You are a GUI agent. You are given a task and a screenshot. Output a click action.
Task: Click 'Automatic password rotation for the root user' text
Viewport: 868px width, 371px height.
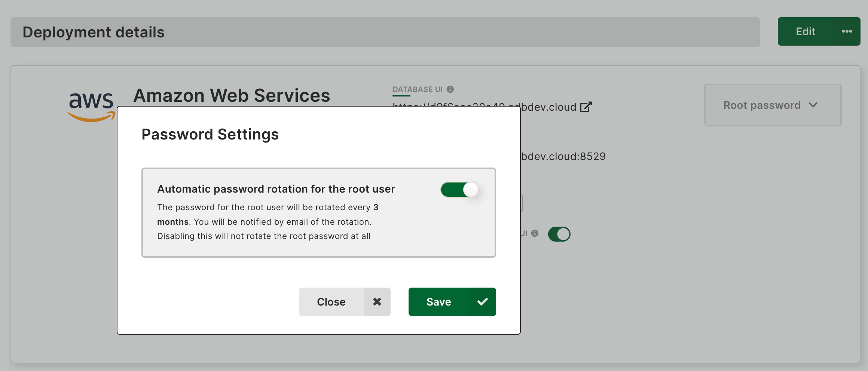[x=276, y=189]
